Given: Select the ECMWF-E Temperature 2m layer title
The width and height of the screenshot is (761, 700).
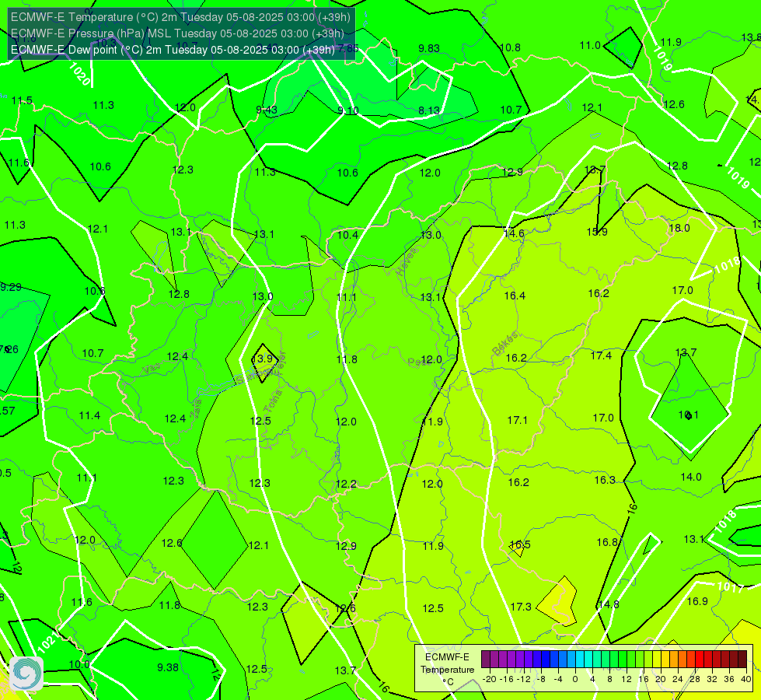Looking at the screenshot, I should point(180,17).
